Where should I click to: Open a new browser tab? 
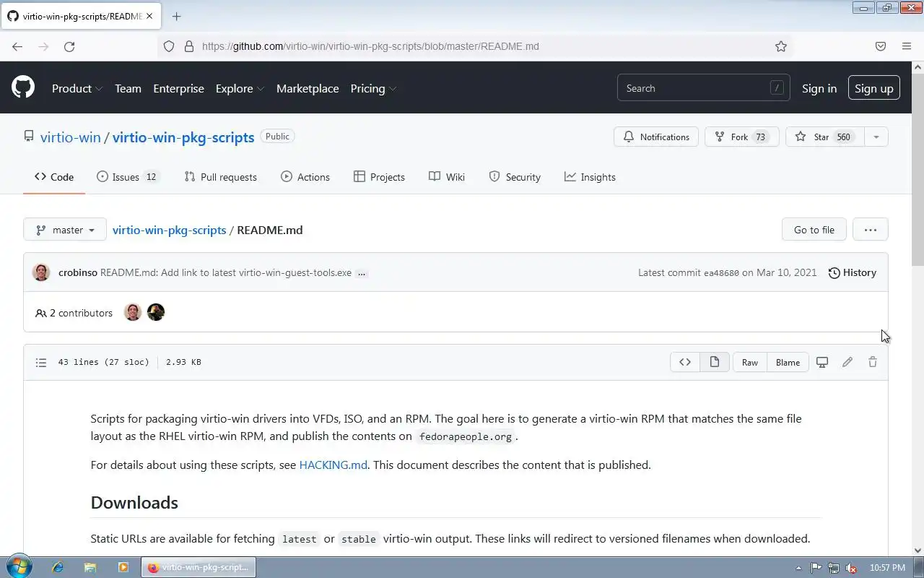point(176,16)
